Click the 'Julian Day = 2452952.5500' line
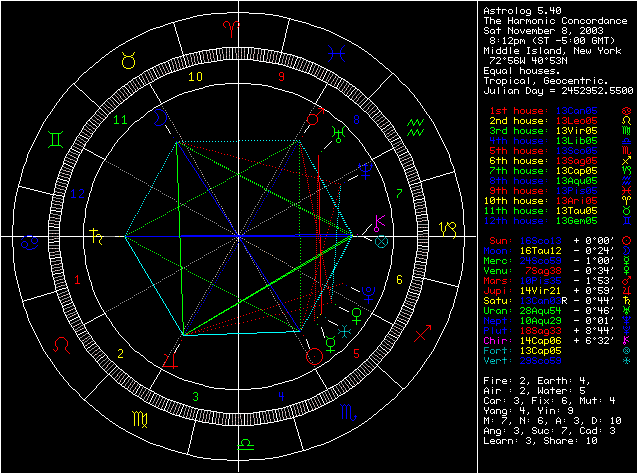Screen dimensions: 638x474 (558, 91)
